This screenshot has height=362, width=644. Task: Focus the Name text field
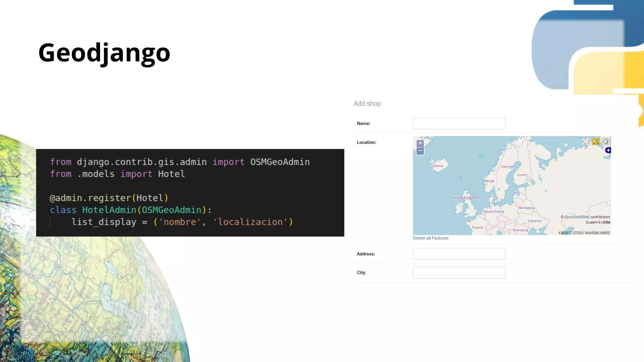click(x=459, y=123)
